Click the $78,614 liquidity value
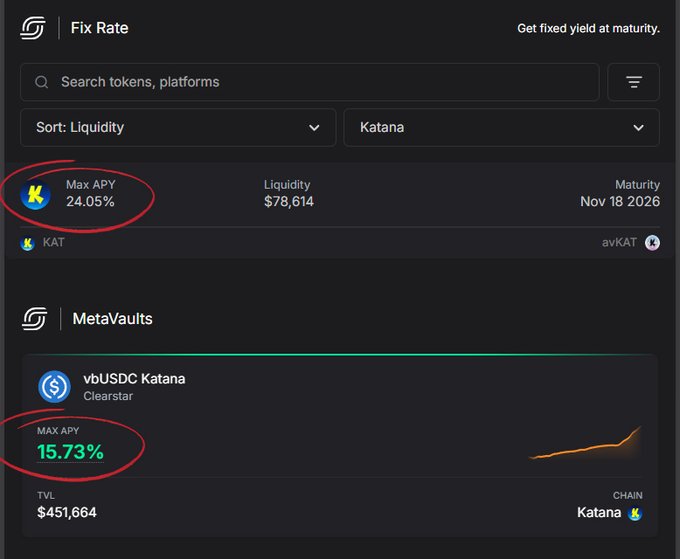The image size is (680, 559). click(289, 201)
